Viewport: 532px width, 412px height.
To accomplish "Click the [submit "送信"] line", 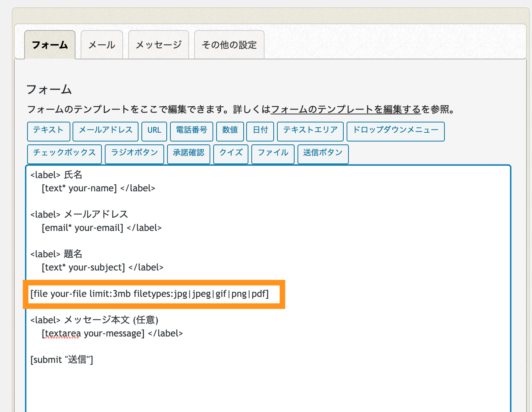I will tap(62, 360).
